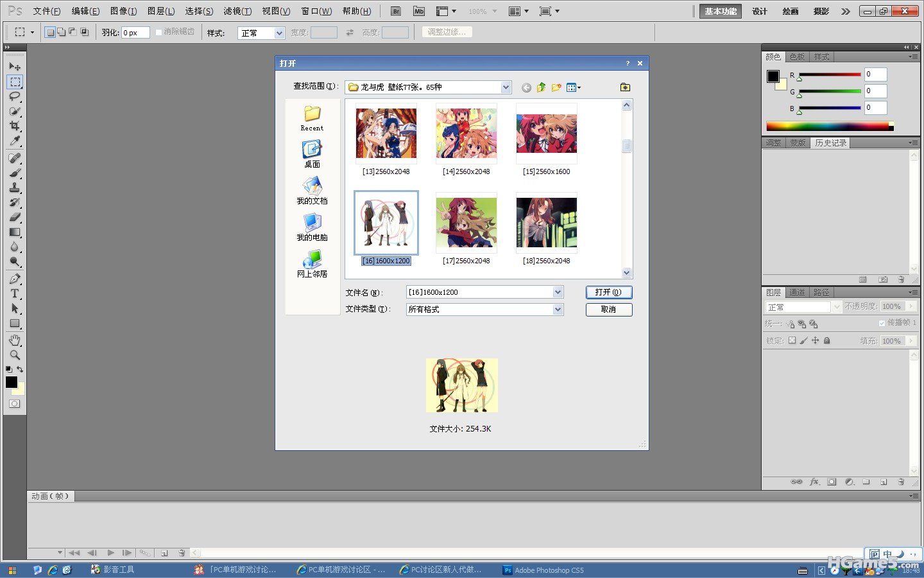The width and height of the screenshot is (924, 578).
Task: Toggle Quick Mask mode in the toolbox
Action: tap(15, 403)
